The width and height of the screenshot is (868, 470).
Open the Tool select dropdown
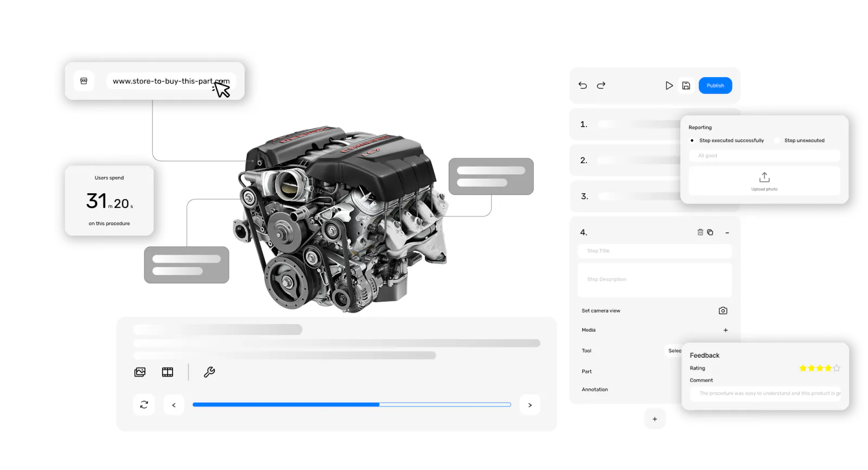click(674, 351)
